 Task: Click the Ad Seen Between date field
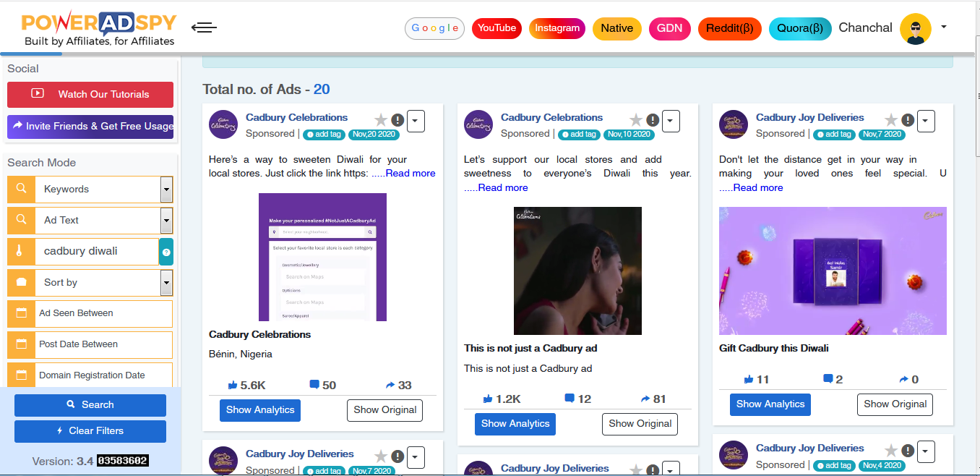[103, 313]
